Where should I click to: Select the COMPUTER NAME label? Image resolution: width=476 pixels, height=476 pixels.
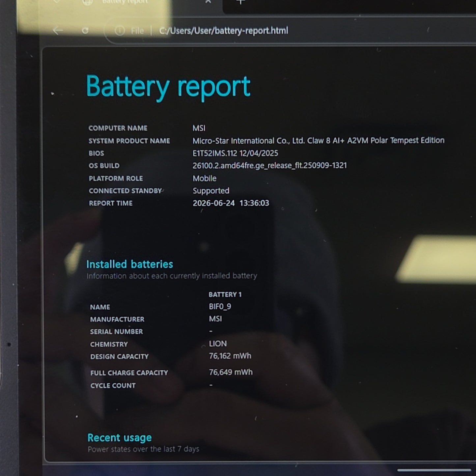coord(118,128)
